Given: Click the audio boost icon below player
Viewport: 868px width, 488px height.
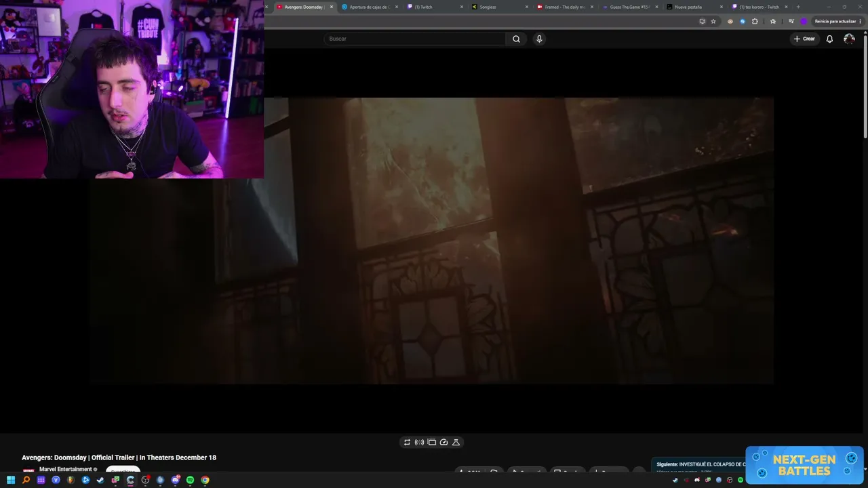Looking at the screenshot, I should coord(419,443).
